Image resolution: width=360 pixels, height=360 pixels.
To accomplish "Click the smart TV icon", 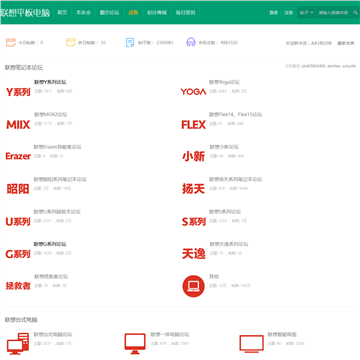I will [x=252, y=344].
